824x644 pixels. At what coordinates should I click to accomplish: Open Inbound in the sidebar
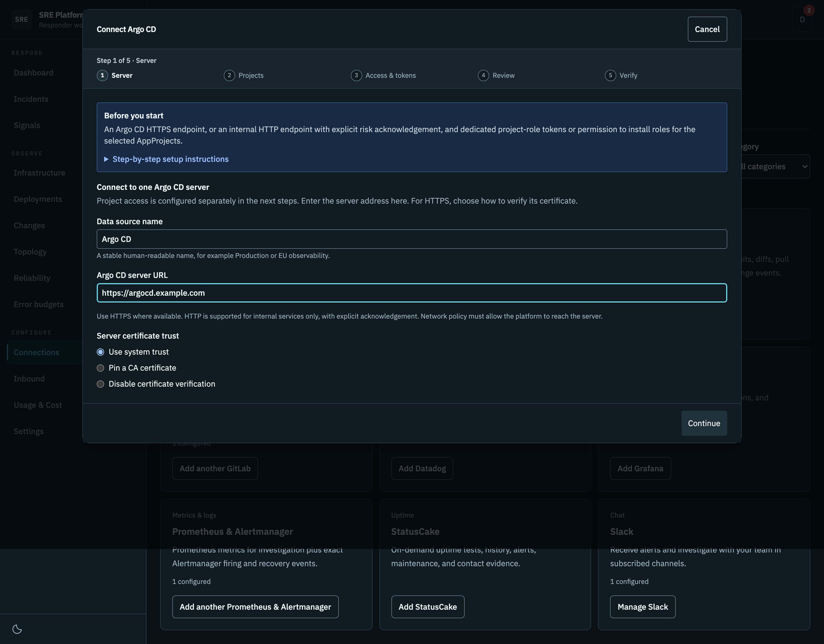[29, 379]
